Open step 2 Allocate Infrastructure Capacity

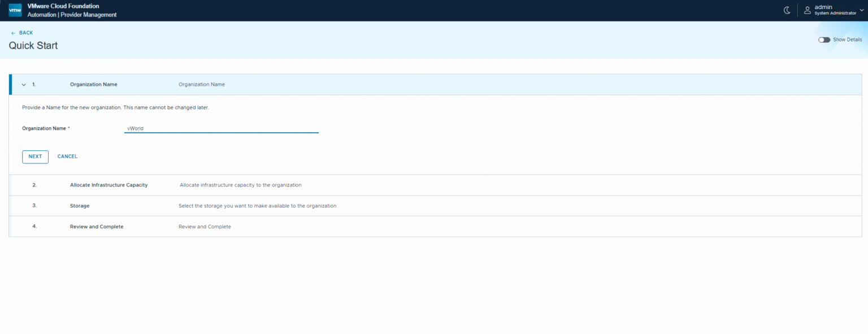point(435,185)
